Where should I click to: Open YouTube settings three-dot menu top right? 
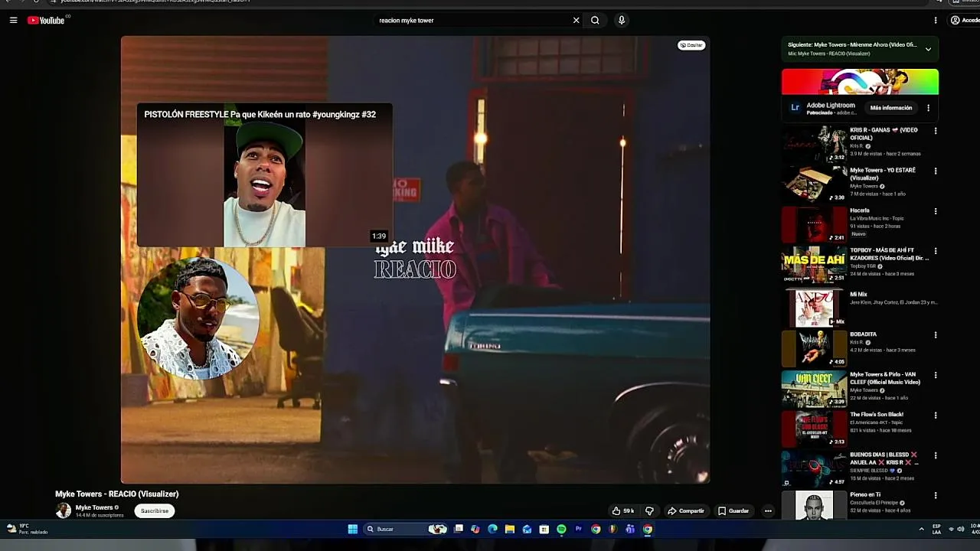tap(936, 21)
